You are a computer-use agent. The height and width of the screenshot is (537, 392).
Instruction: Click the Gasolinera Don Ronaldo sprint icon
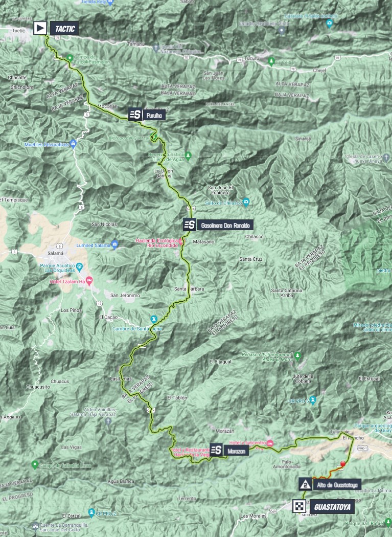(x=189, y=225)
